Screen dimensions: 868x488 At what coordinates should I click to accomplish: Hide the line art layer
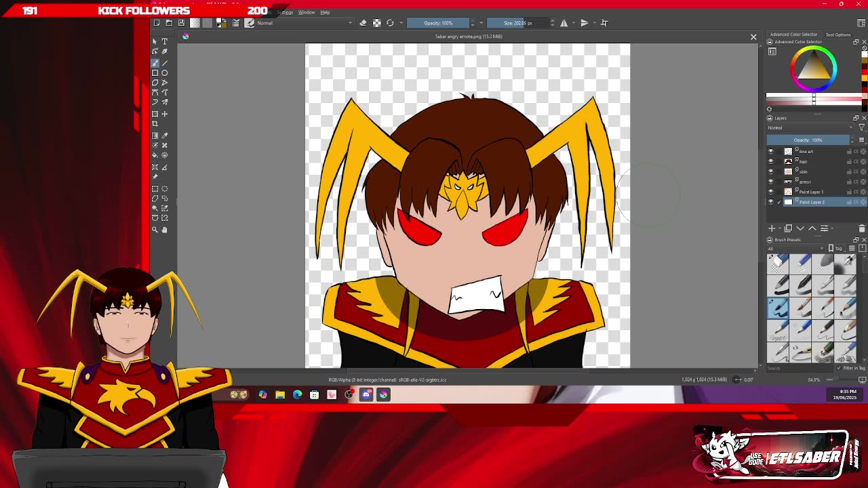(770, 152)
